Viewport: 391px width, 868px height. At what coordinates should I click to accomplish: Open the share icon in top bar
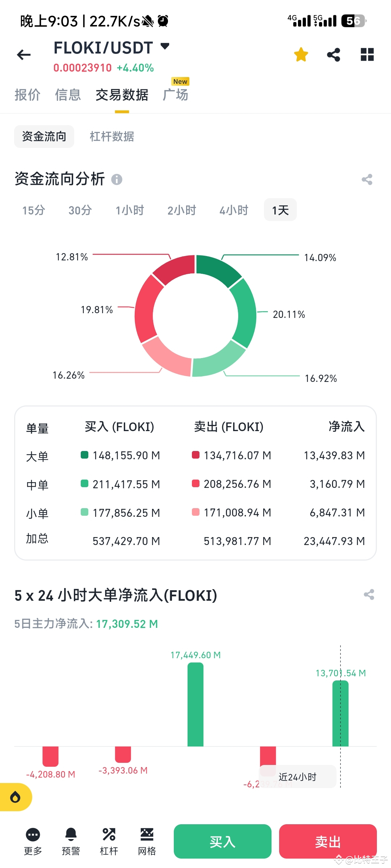click(333, 55)
